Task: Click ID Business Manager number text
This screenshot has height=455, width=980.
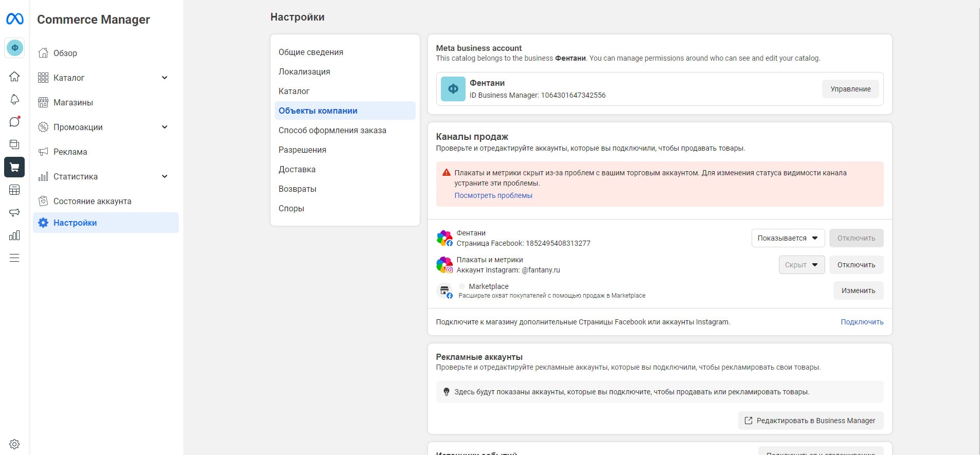Action: [538, 95]
